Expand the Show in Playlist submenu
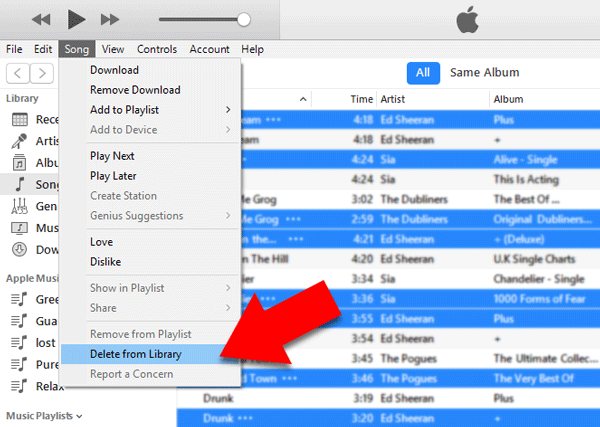The image size is (600, 427). click(x=150, y=288)
